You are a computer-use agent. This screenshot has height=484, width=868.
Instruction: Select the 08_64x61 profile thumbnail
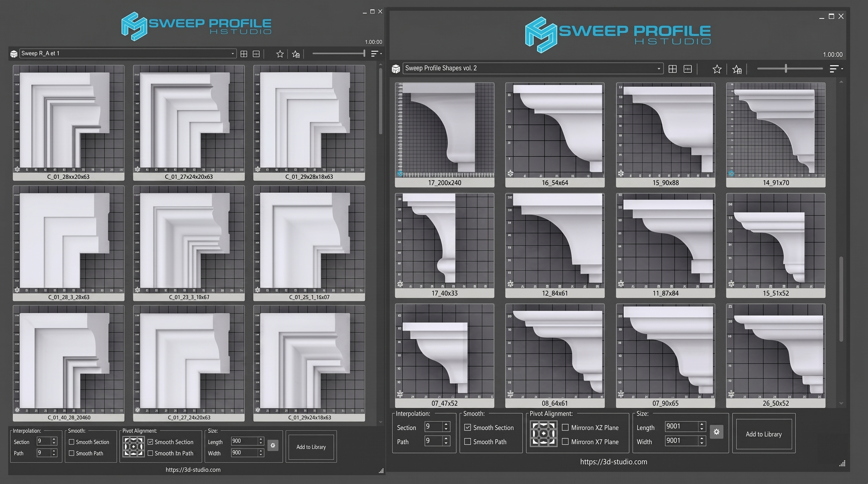pos(554,355)
